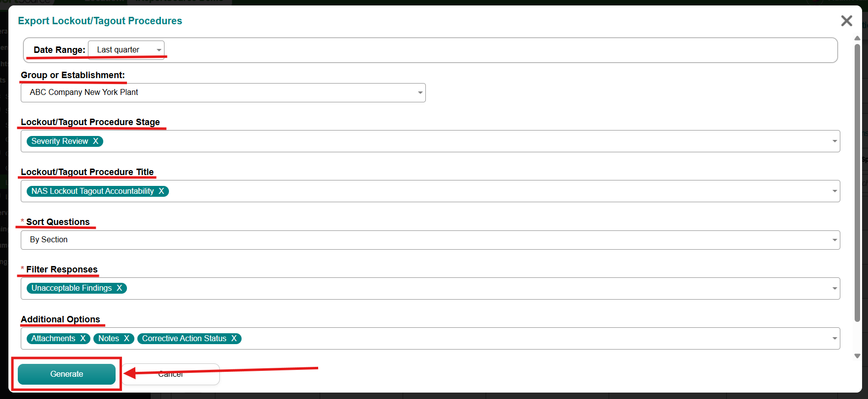Click the dialog vertical scrollbar thumb
868x399 pixels.
tap(858, 183)
